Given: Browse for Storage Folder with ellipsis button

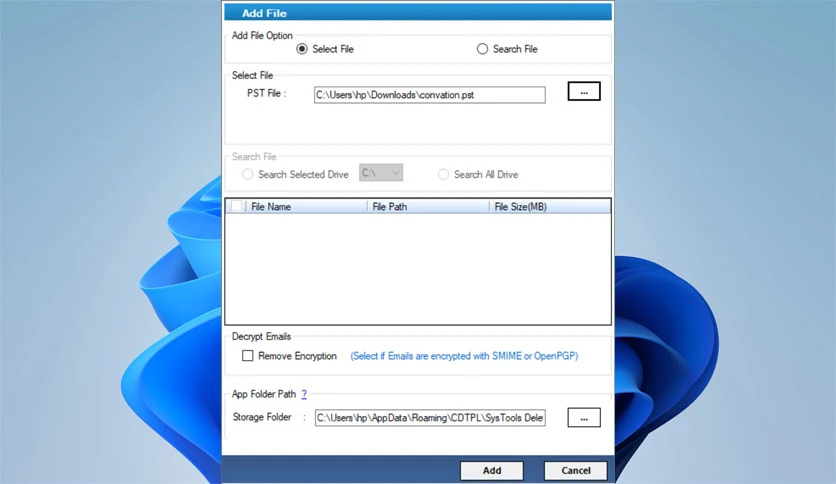Looking at the screenshot, I should click(x=584, y=418).
